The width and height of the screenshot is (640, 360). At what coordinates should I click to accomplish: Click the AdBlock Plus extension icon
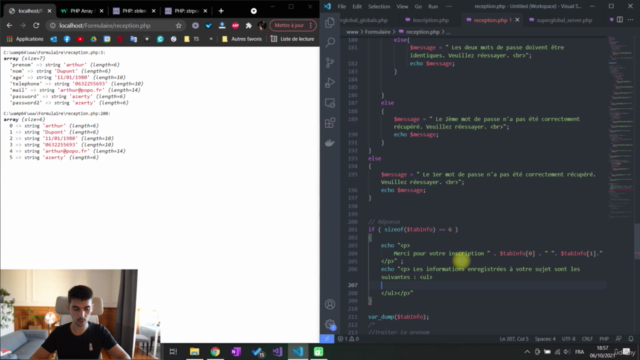click(x=236, y=25)
